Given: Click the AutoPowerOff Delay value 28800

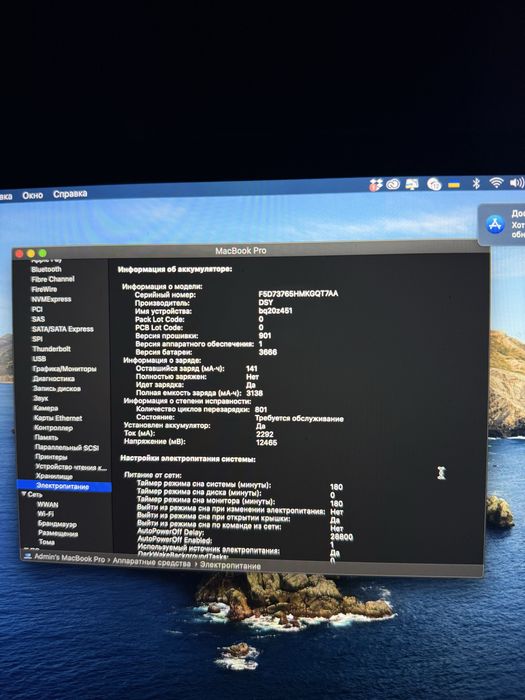Looking at the screenshot, I should [342, 537].
